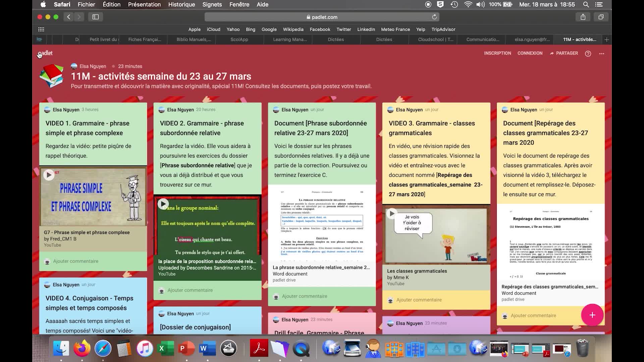
Task: Open a new Safari tab
Action: pos(606,40)
